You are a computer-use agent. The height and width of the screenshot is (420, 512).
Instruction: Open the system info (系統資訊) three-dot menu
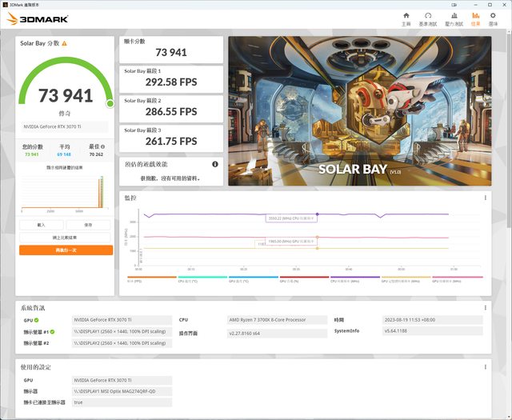[x=485, y=307]
